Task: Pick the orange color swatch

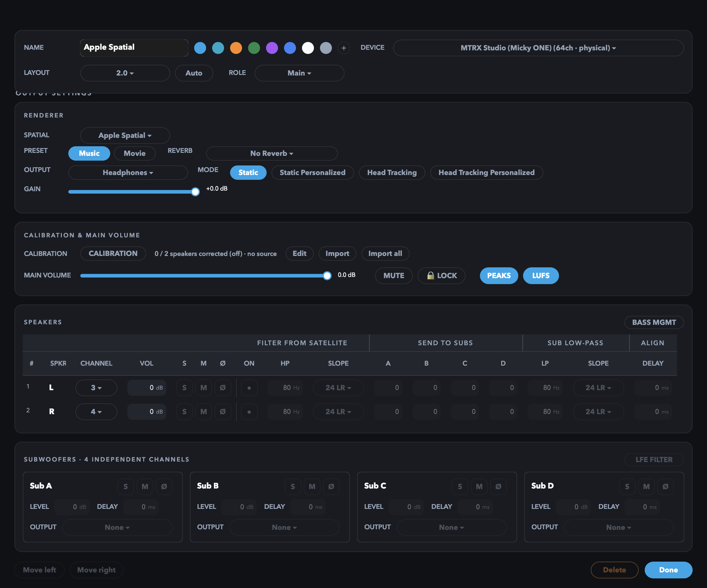Action: click(x=236, y=48)
